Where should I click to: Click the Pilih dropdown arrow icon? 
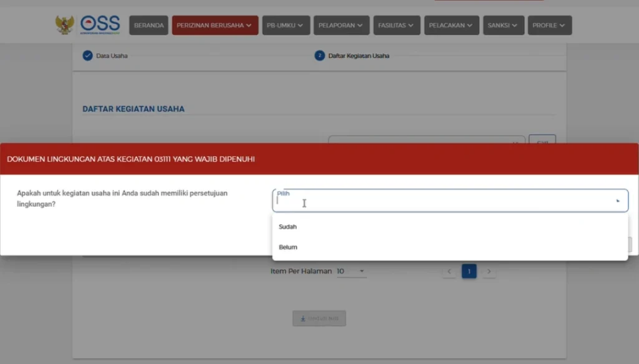point(618,201)
